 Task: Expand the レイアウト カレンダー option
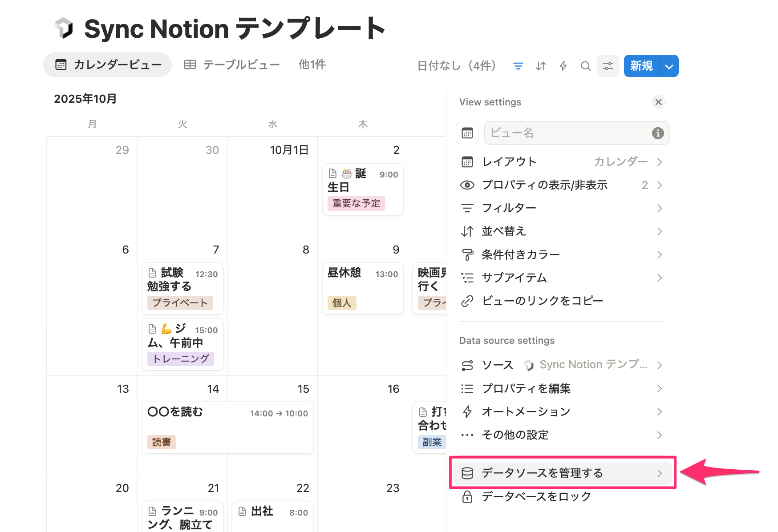pos(562,162)
